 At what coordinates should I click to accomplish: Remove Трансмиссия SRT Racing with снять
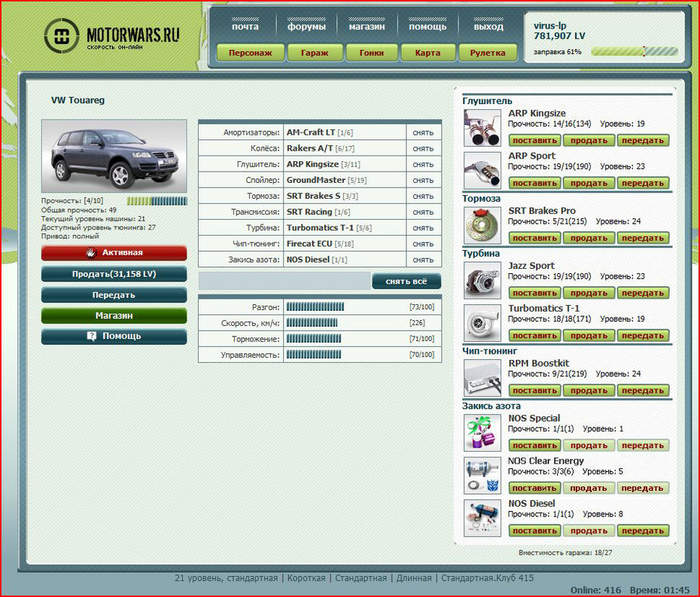click(x=423, y=212)
